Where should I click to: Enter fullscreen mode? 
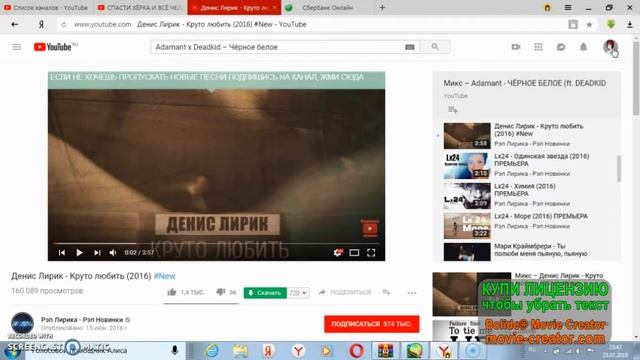coord(371,253)
